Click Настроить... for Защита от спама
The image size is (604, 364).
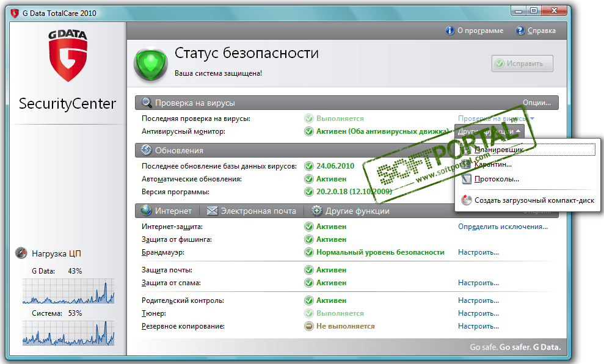(x=478, y=283)
